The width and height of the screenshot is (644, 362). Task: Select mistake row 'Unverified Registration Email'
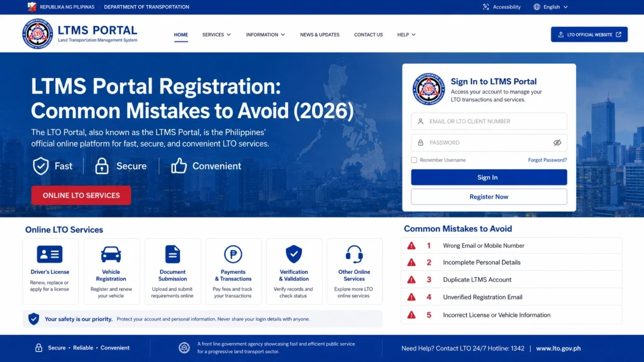[x=511, y=297]
